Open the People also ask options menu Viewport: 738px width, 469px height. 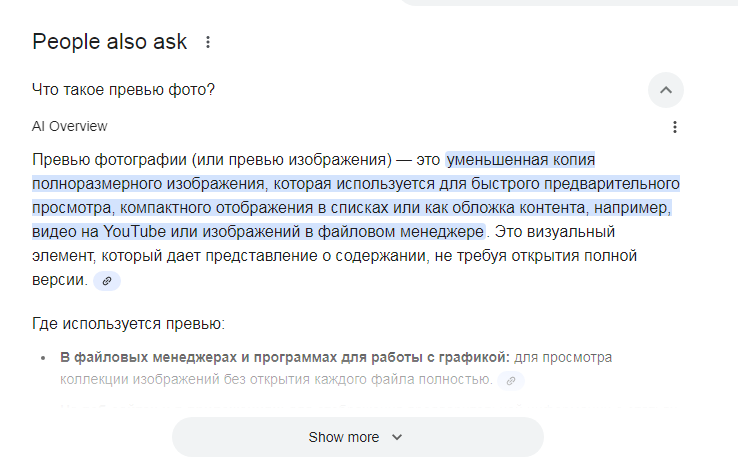coord(208,42)
